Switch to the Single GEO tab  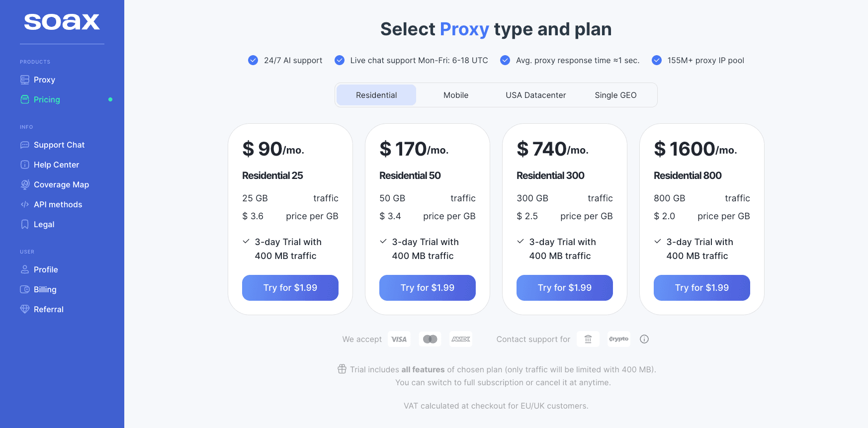point(615,95)
